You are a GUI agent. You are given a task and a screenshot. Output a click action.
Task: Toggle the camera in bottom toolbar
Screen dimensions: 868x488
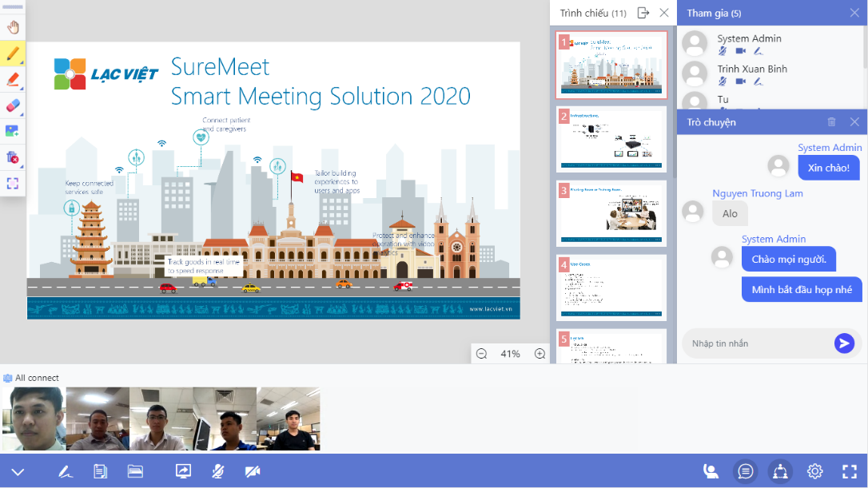(x=253, y=471)
